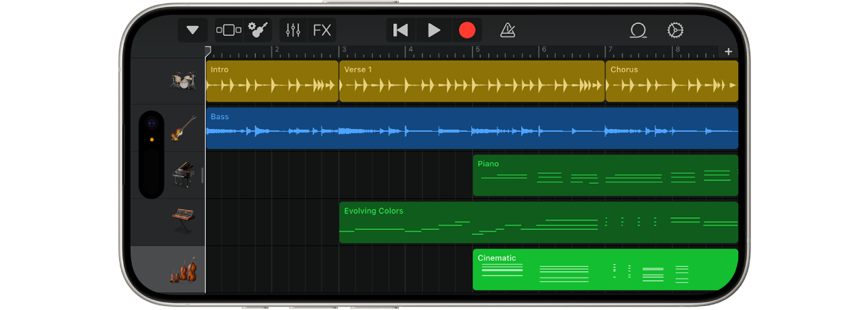This screenshot has height=310, width=868.
Task: Go to beginning of song
Action: point(400,30)
